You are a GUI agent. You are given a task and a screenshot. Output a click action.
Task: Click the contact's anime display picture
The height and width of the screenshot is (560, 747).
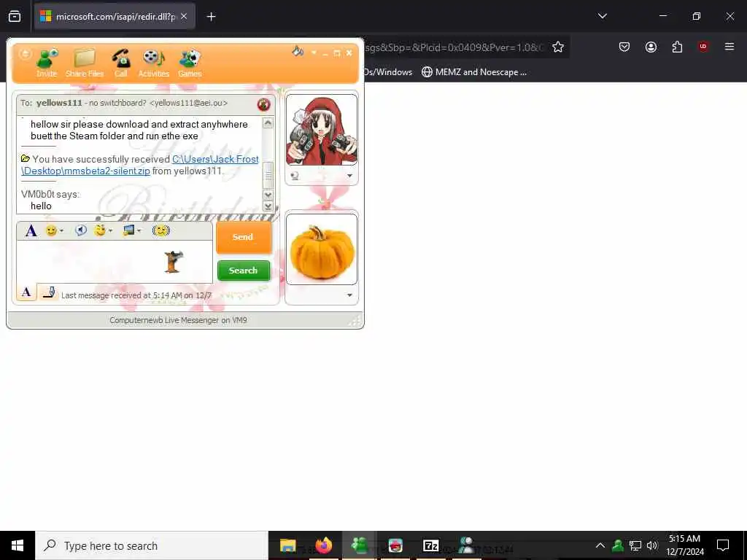point(322,130)
